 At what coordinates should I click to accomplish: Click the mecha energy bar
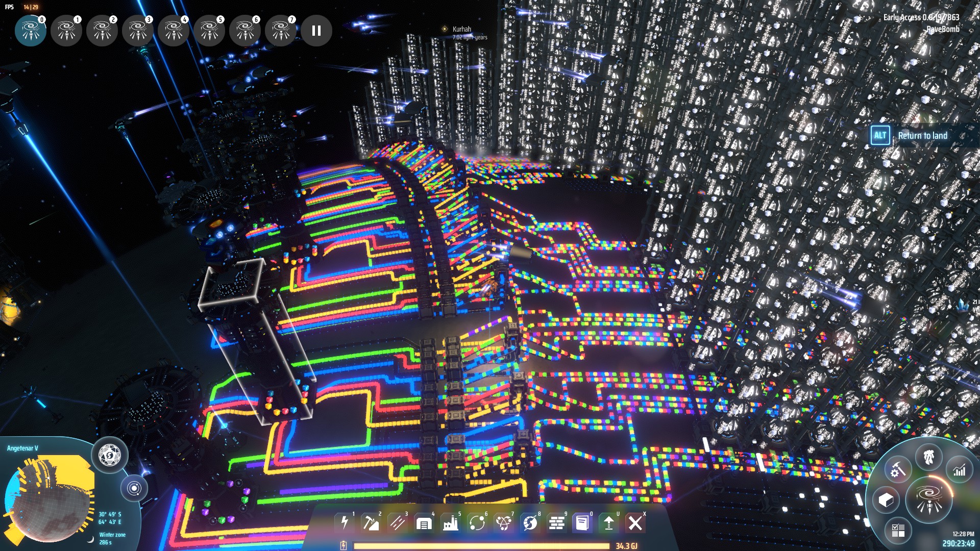pyautogui.click(x=481, y=545)
